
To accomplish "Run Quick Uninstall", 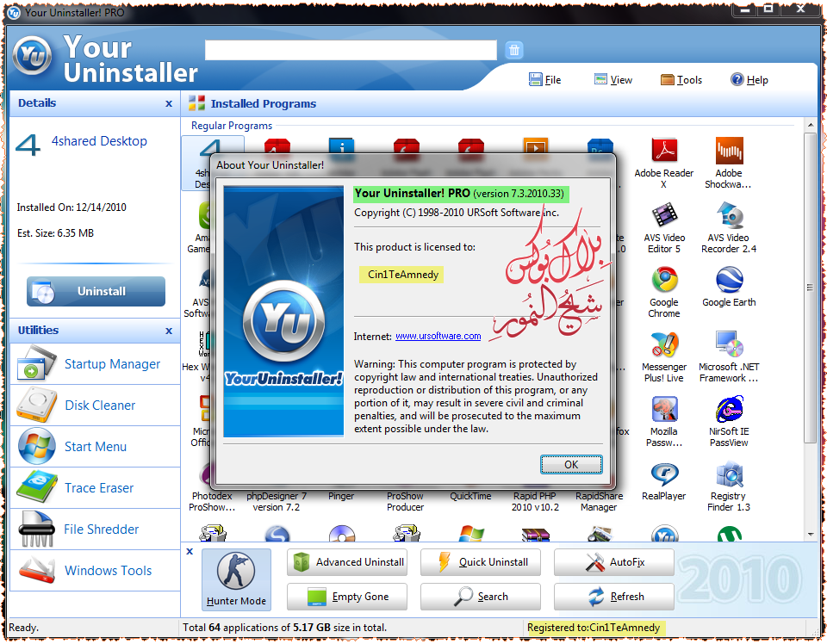I will click(481, 562).
